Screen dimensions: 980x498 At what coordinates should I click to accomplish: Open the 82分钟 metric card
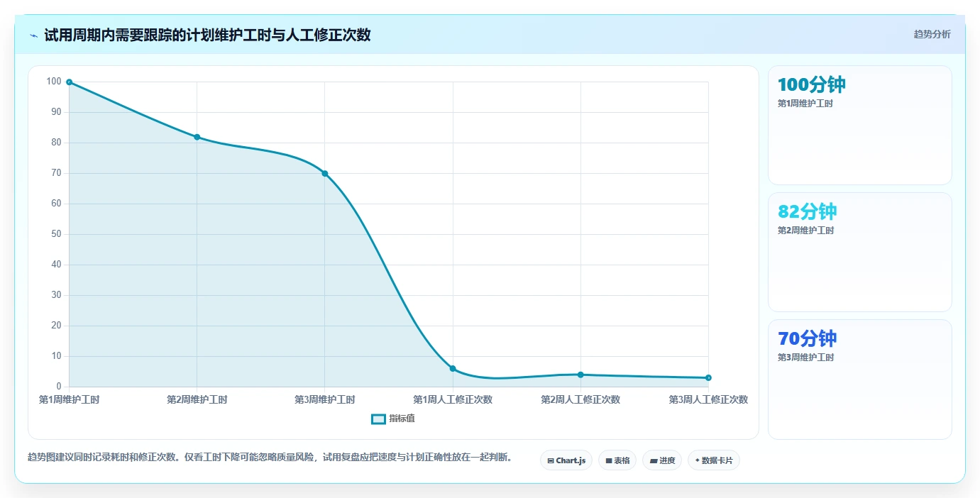click(x=860, y=252)
